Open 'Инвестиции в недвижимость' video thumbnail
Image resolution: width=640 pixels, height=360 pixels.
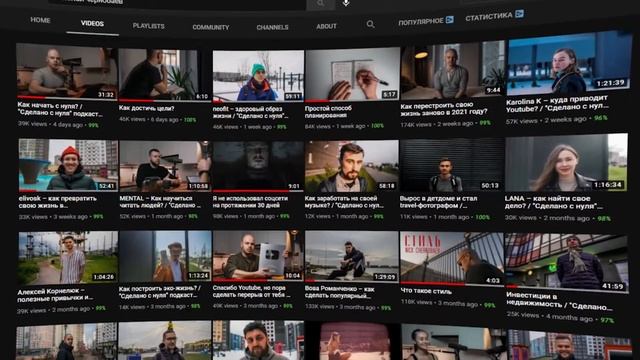coord(567,263)
